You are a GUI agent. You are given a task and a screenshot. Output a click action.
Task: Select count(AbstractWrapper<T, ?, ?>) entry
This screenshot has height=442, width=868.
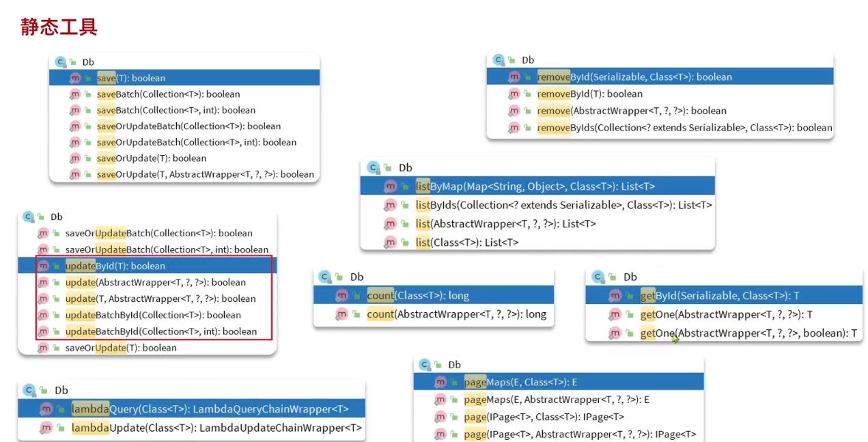point(456,314)
